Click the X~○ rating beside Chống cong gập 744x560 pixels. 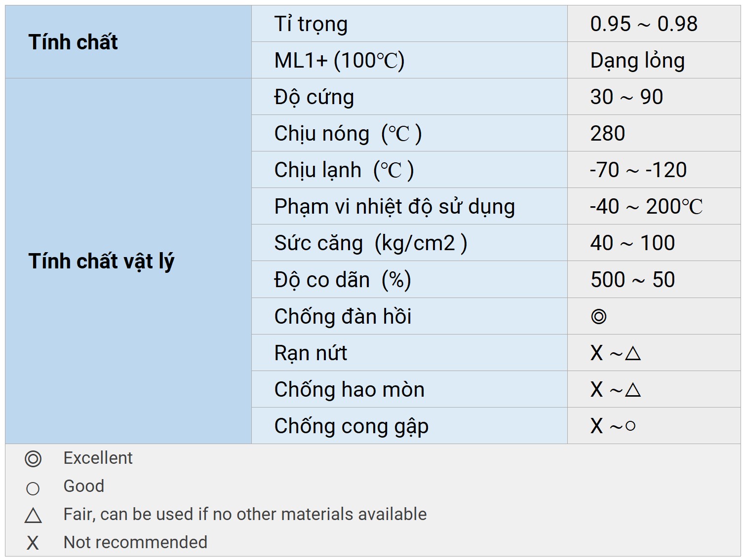613,426
